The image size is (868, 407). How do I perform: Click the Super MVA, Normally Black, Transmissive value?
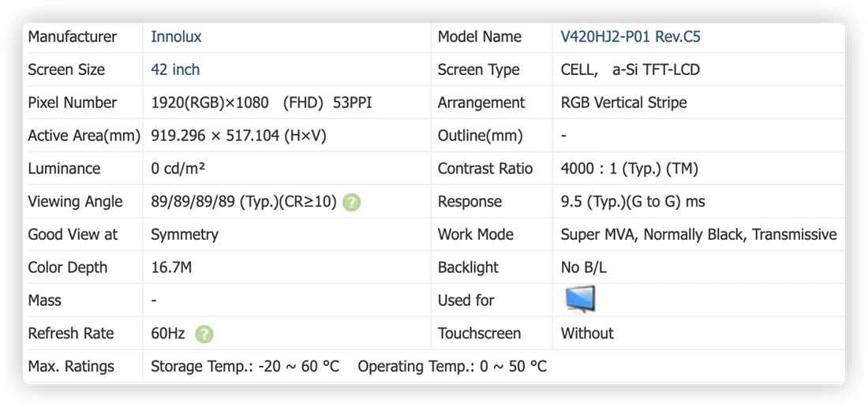[698, 235]
